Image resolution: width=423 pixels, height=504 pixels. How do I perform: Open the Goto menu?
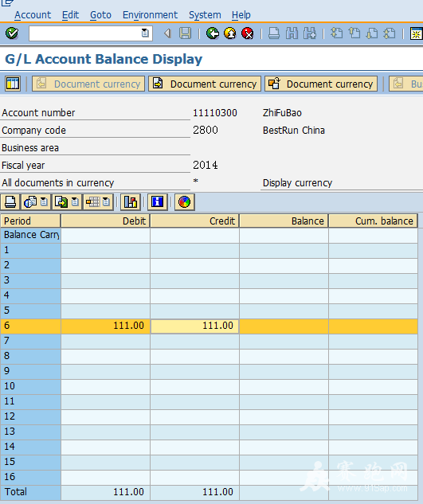[100, 15]
